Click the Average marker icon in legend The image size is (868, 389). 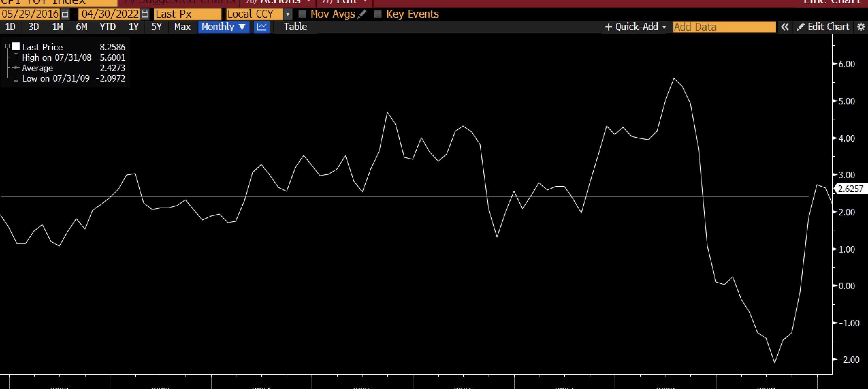point(15,68)
